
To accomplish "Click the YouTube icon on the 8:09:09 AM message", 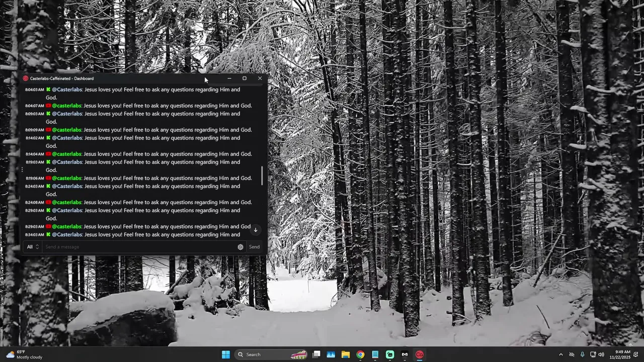I will click(x=48, y=130).
